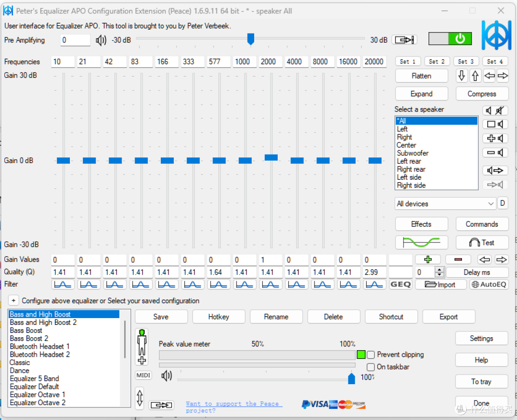The image size is (517, 420).
Task: Shift gains up with the up arrow
Action: tap(475, 76)
